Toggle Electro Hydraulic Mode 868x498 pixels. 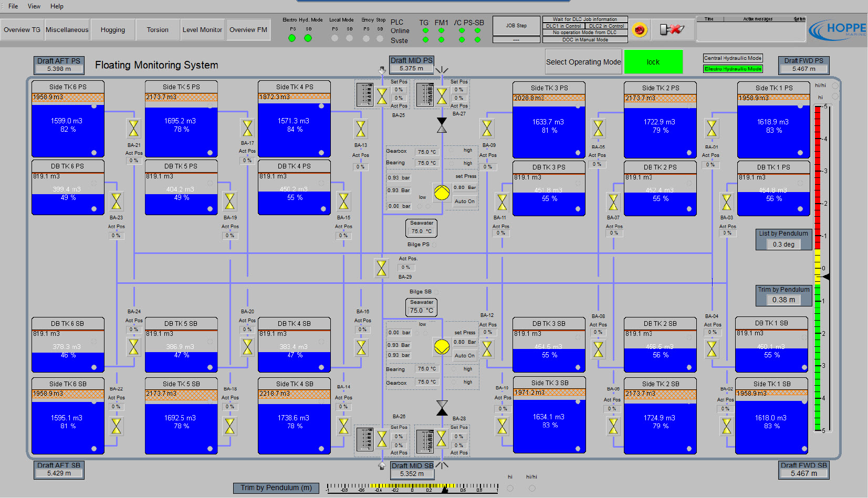pos(733,69)
